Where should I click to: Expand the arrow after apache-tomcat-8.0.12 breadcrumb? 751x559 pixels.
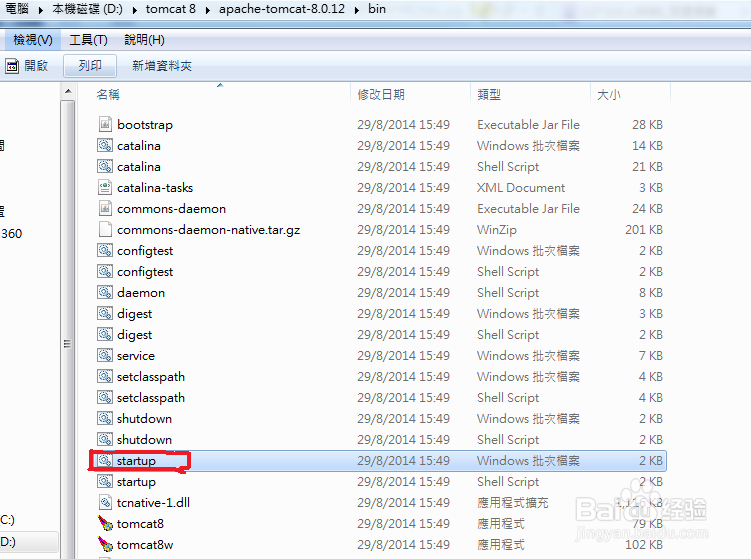tap(356, 10)
